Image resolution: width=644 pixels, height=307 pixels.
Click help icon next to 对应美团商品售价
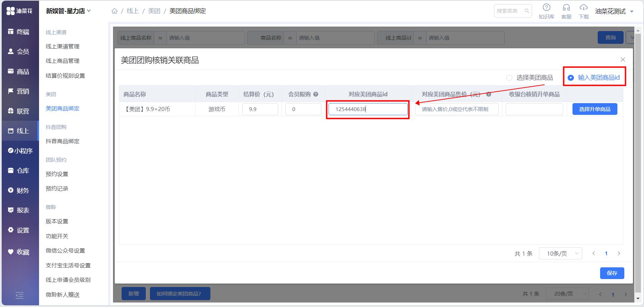coord(489,94)
